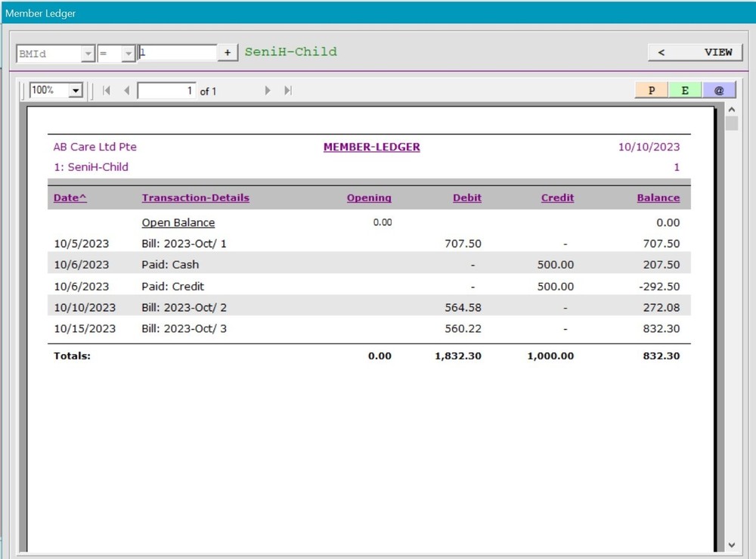Screen dimensions: 756x559
Task: Click the MEMBER-LEDGER title
Action: (371, 147)
